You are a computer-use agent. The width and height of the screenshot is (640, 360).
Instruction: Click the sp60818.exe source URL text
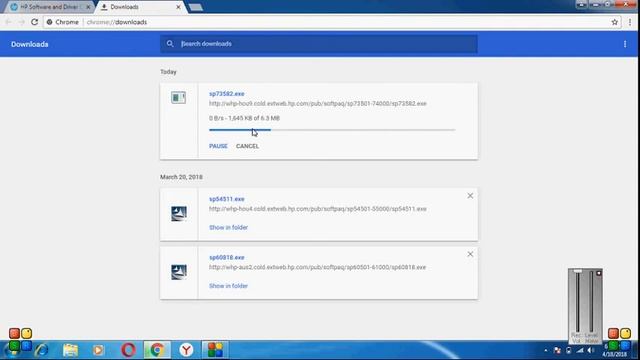[x=317, y=267]
